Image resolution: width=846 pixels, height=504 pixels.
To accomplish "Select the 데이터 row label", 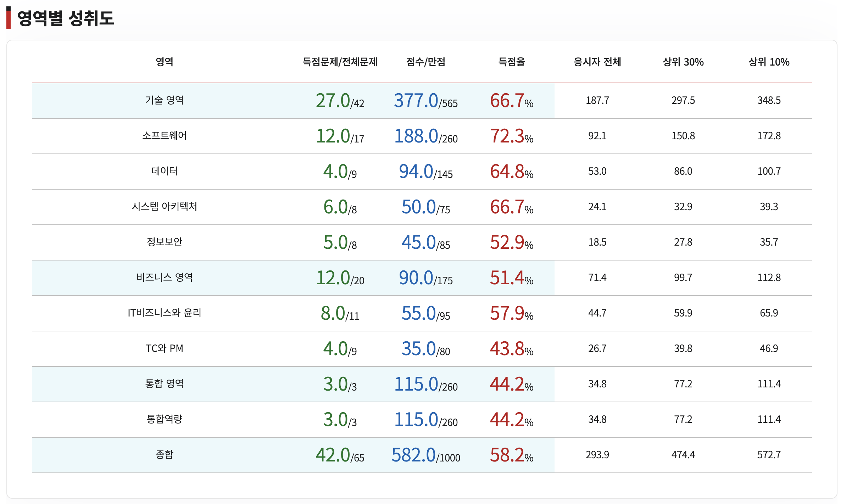I will click(164, 171).
